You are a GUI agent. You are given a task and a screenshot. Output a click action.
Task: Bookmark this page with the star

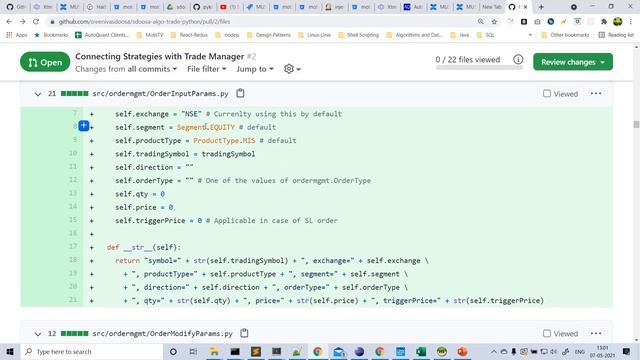click(494, 22)
